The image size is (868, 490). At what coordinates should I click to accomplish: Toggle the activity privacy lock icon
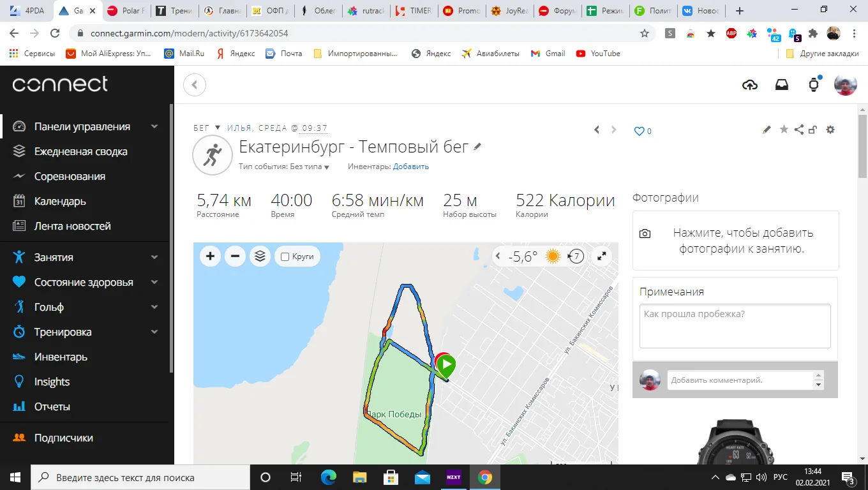click(812, 130)
